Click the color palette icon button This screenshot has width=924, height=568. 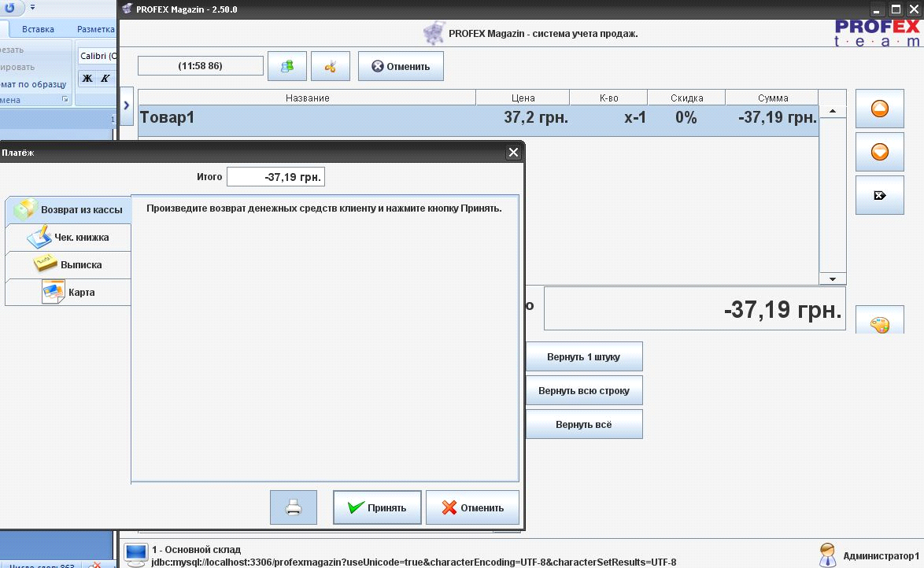tap(879, 321)
